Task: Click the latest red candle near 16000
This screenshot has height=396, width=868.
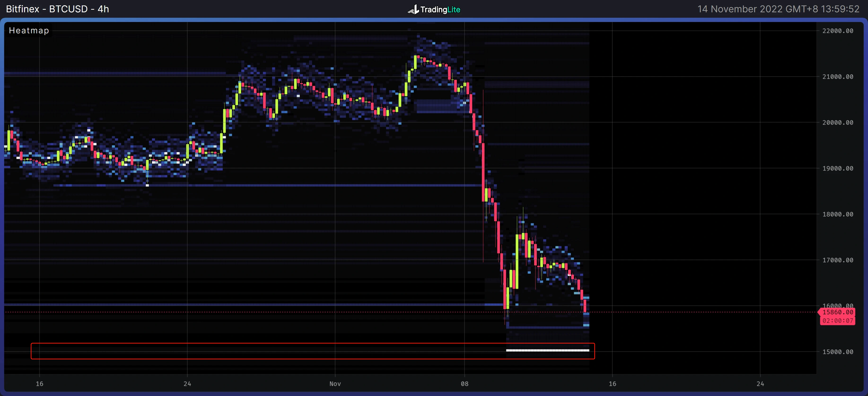Action: (x=585, y=306)
